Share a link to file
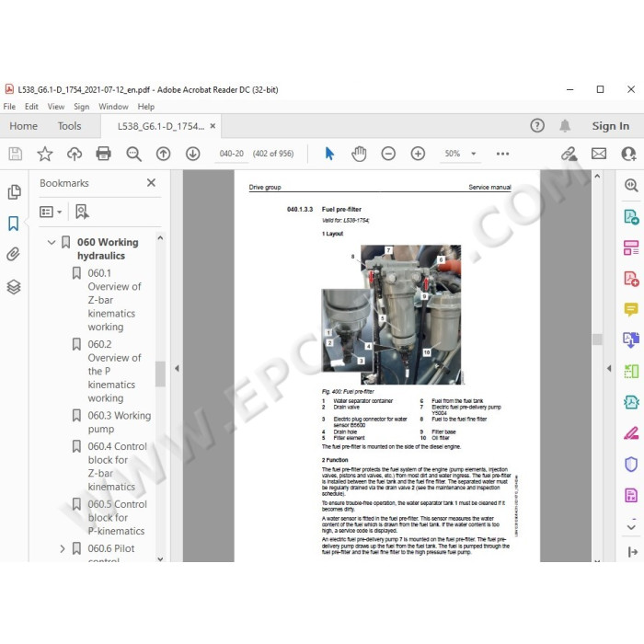This screenshot has height=644, width=644. tap(569, 154)
